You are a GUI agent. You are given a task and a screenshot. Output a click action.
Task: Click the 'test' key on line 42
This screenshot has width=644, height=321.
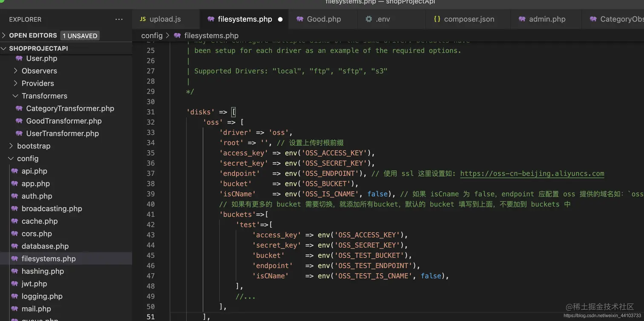click(248, 225)
